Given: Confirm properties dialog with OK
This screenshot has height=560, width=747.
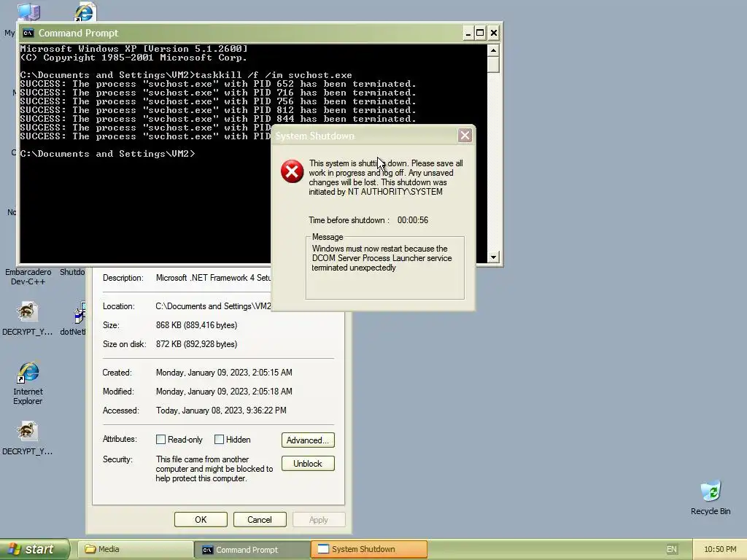Looking at the screenshot, I should coord(201,519).
